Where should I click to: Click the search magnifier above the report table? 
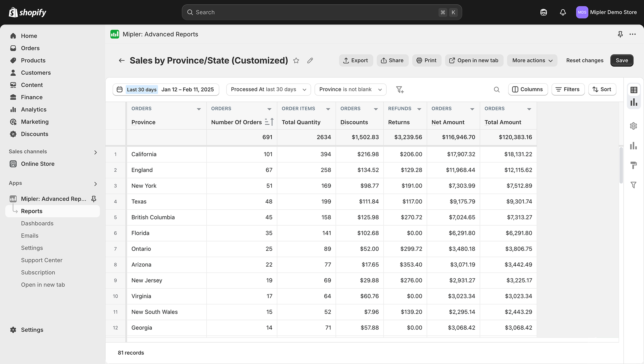coord(497,89)
